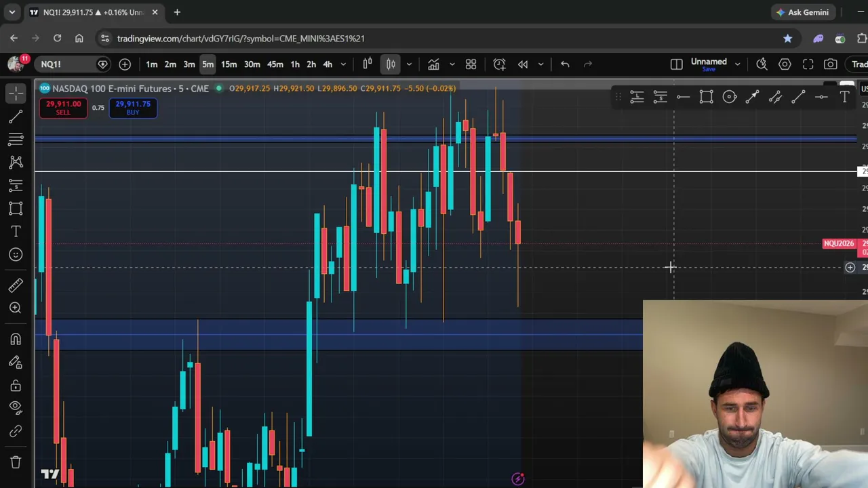This screenshot has height=488, width=868.
Task: Undo the last chart action
Action: pos(565,64)
